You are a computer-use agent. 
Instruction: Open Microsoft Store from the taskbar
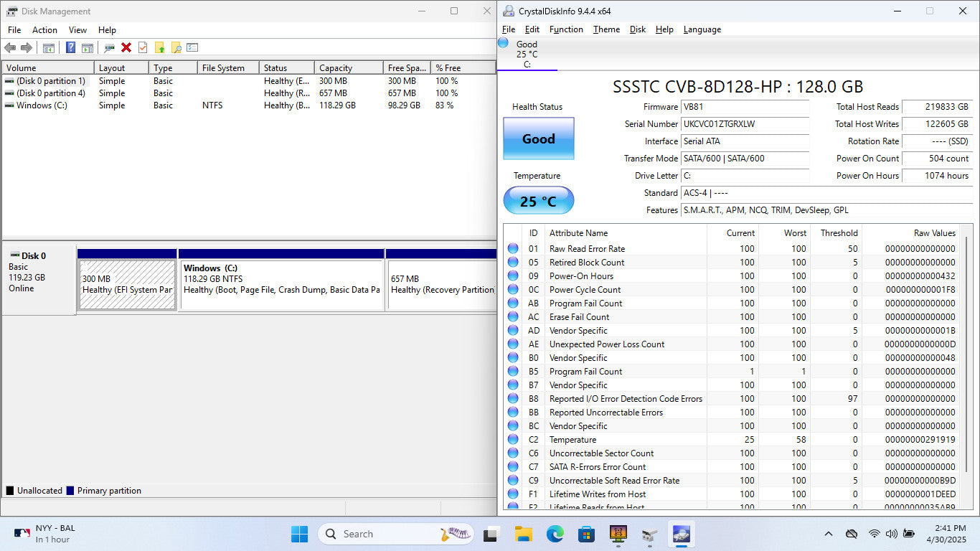pyautogui.click(x=586, y=534)
